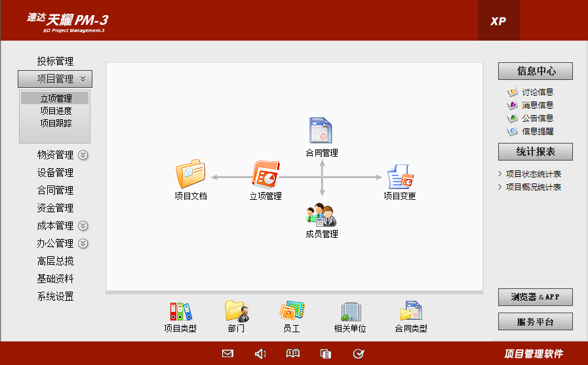Screen dimensions: 588x365
Task: Click the open book icon in bottom bar
Action: tap(293, 354)
